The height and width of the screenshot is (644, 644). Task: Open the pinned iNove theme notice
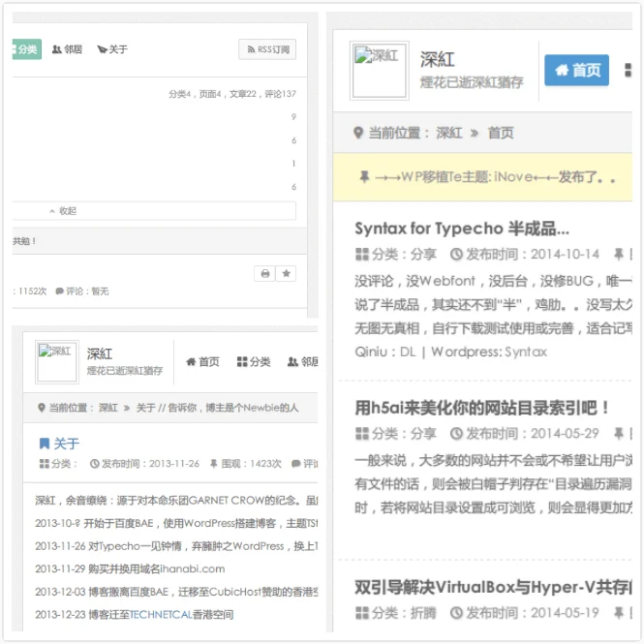tap(495, 177)
